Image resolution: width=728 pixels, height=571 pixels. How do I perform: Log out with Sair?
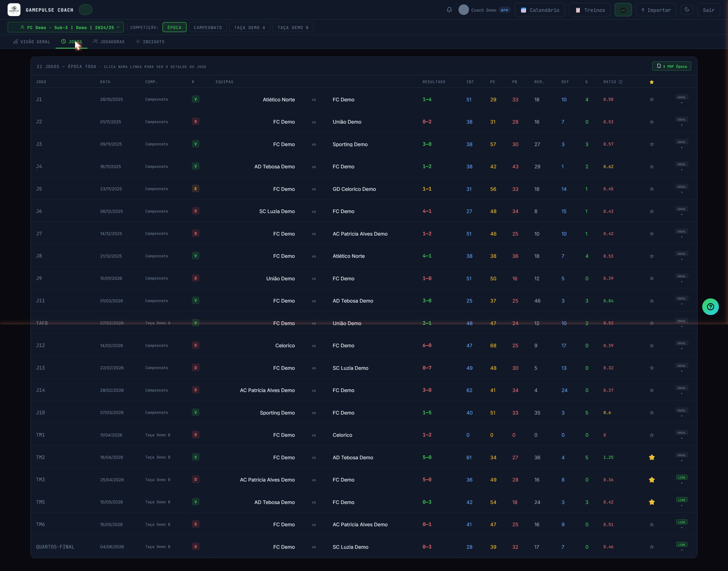pos(709,10)
